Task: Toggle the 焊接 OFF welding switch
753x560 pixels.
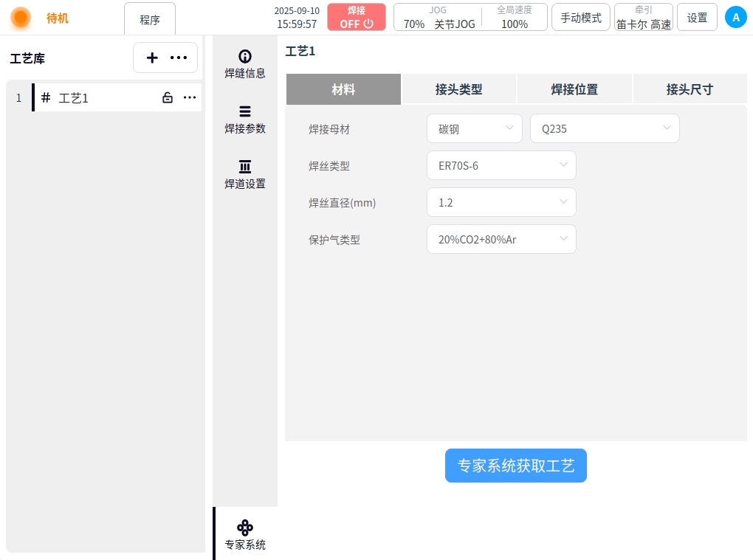Action: 357,17
